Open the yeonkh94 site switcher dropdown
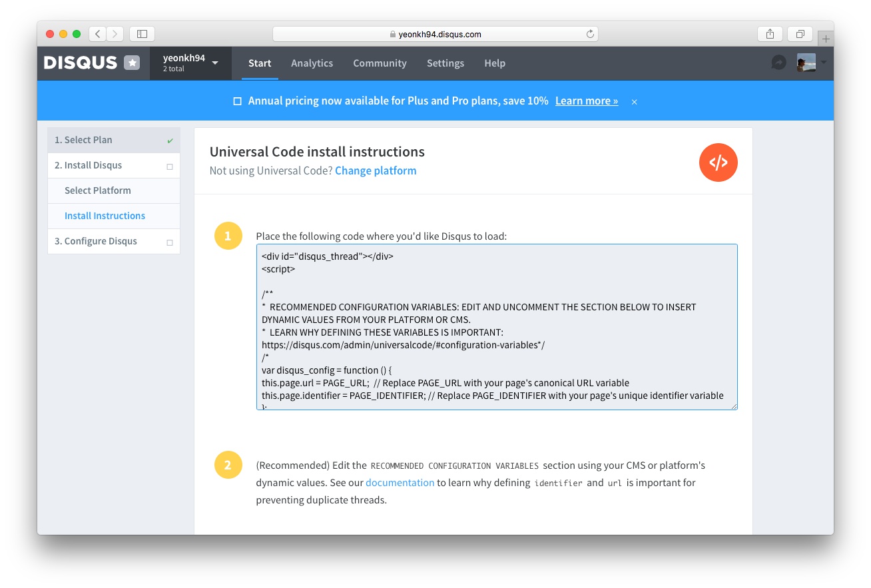The width and height of the screenshot is (871, 588). coord(190,63)
